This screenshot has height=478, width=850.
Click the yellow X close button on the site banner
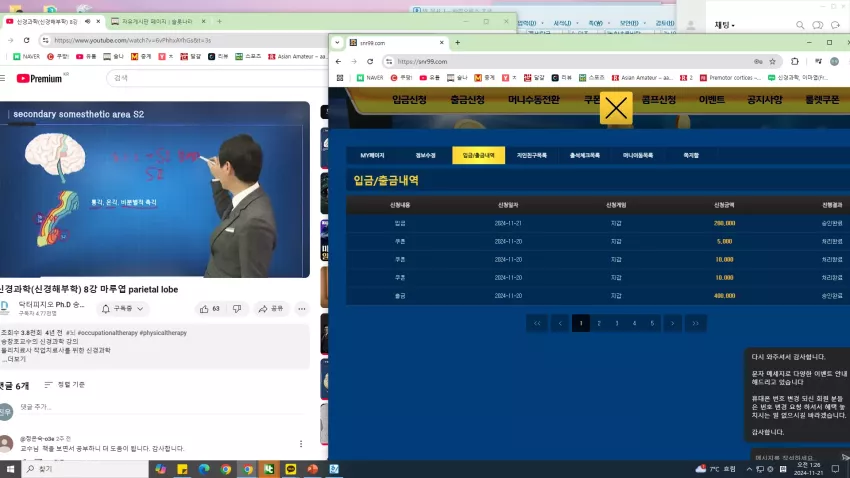tap(616, 108)
